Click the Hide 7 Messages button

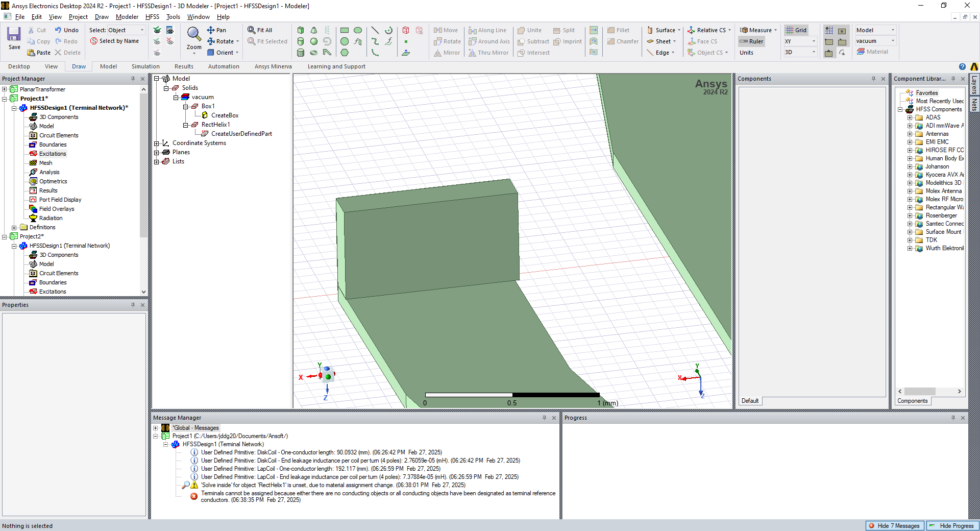coord(895,525)
